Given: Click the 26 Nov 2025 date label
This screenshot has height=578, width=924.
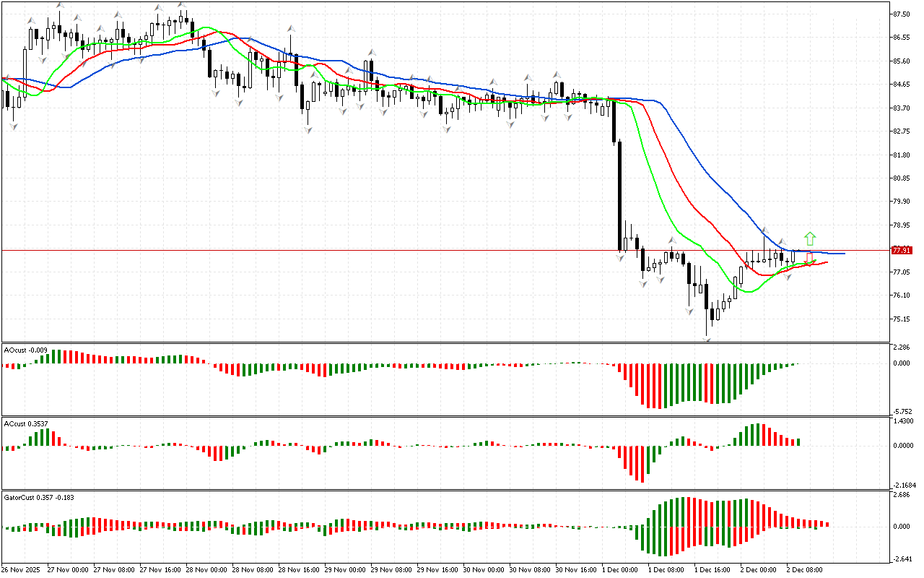Looking at the screenshot, I should point(21,569).
